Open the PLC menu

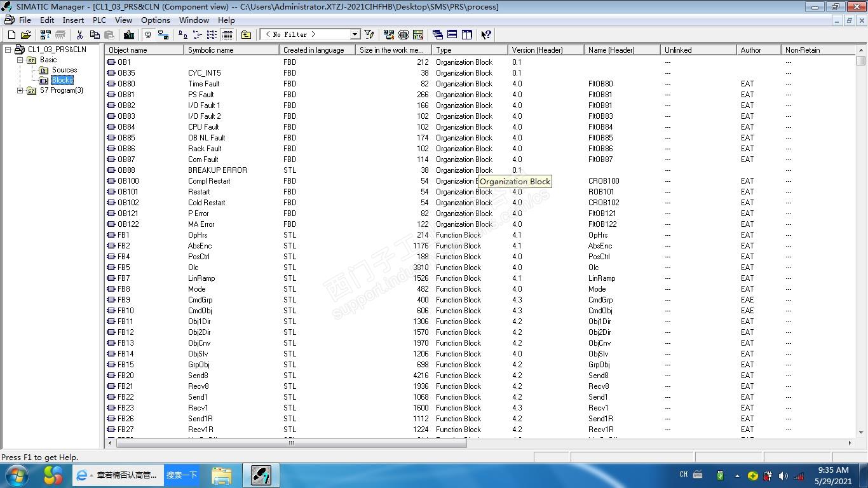[x=99, y=20]
